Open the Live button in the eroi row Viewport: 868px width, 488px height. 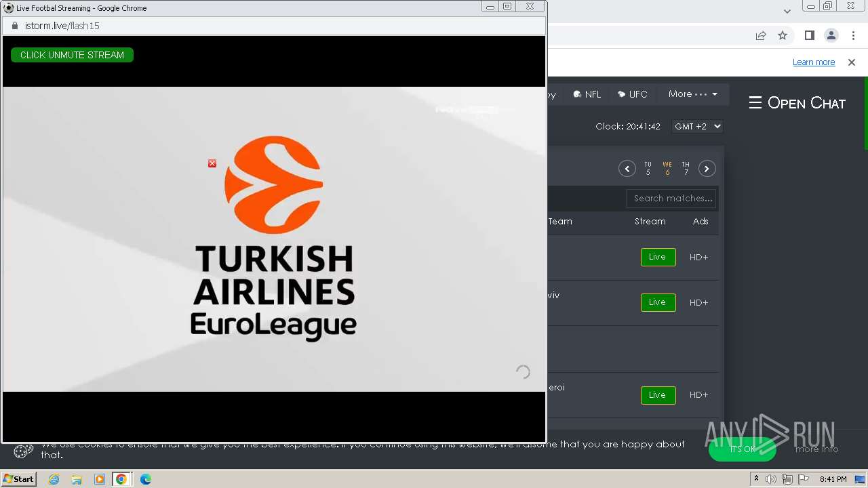point(658,394)
